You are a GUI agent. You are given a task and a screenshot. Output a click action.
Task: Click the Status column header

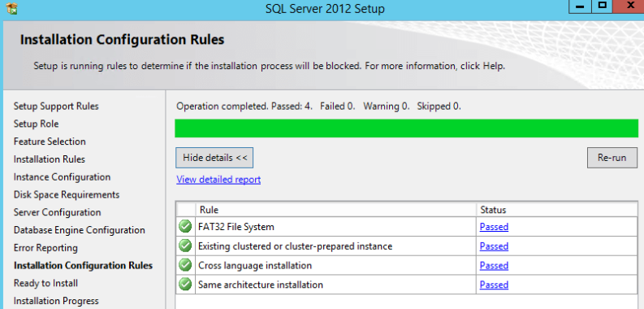click(556, 210)
